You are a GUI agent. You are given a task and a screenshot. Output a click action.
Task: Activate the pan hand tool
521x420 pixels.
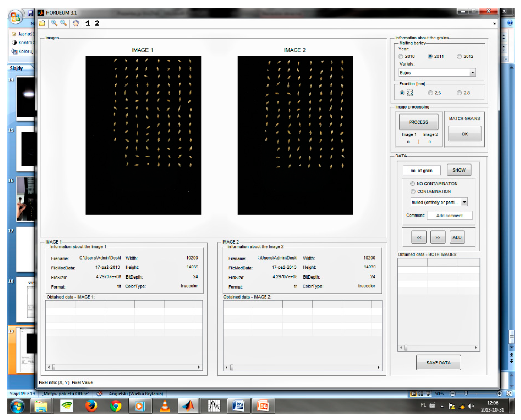coord(76,23)
